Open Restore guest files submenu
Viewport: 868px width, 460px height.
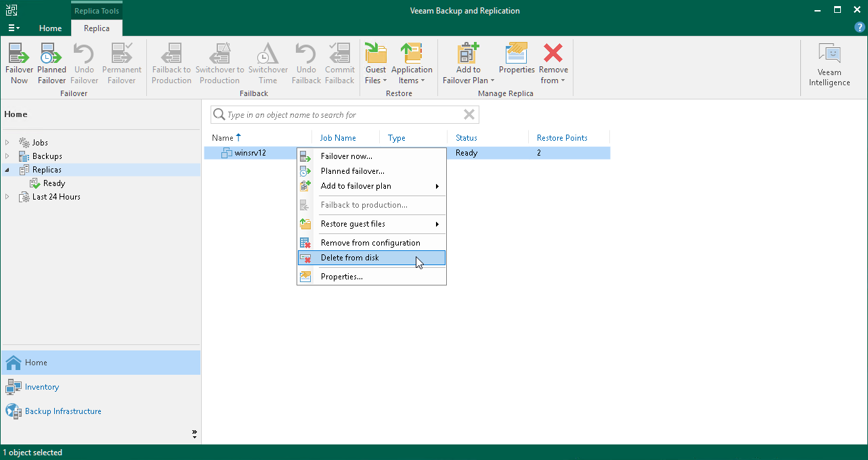[372, 224]
